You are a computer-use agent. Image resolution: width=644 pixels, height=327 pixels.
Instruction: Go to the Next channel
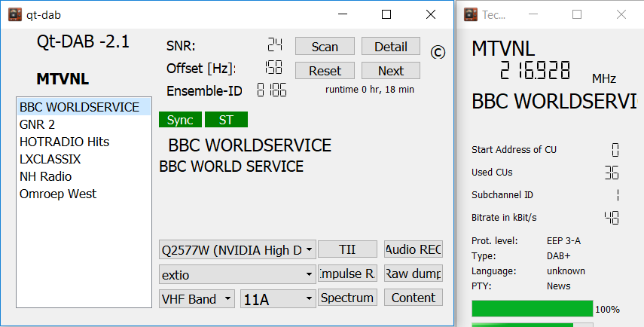pyautogui.click(x=391, y=71)
